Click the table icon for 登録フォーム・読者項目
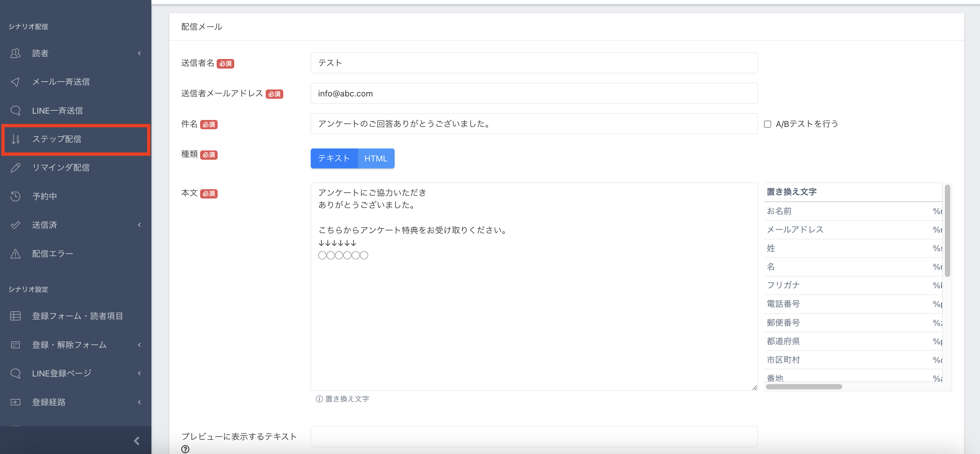980x454 pixels. tap(15, 316)
